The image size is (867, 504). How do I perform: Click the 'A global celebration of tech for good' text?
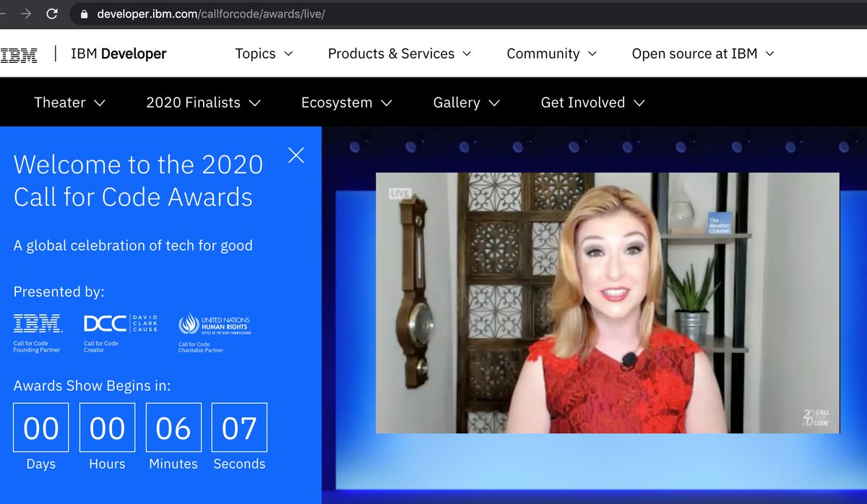point(133,246)
